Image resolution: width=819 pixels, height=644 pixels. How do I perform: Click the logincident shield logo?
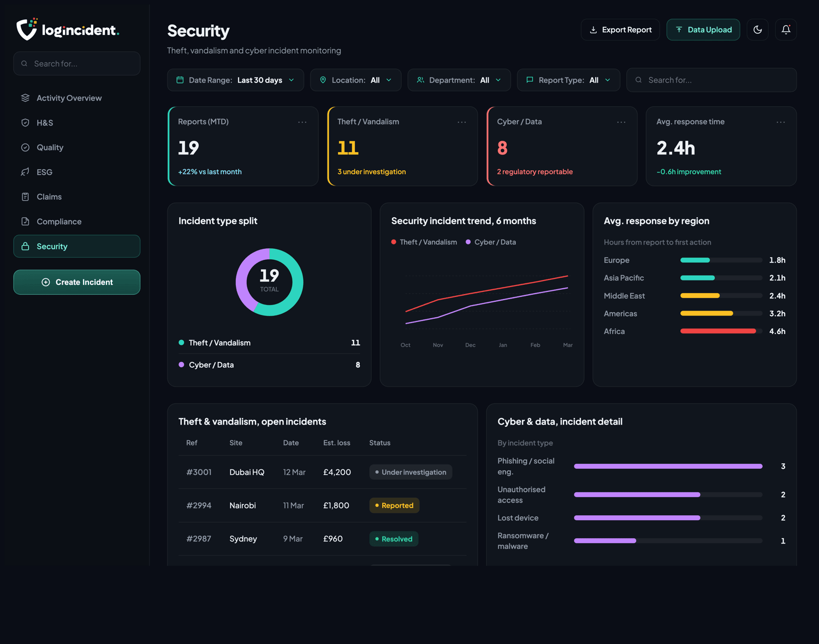(26, 29)
